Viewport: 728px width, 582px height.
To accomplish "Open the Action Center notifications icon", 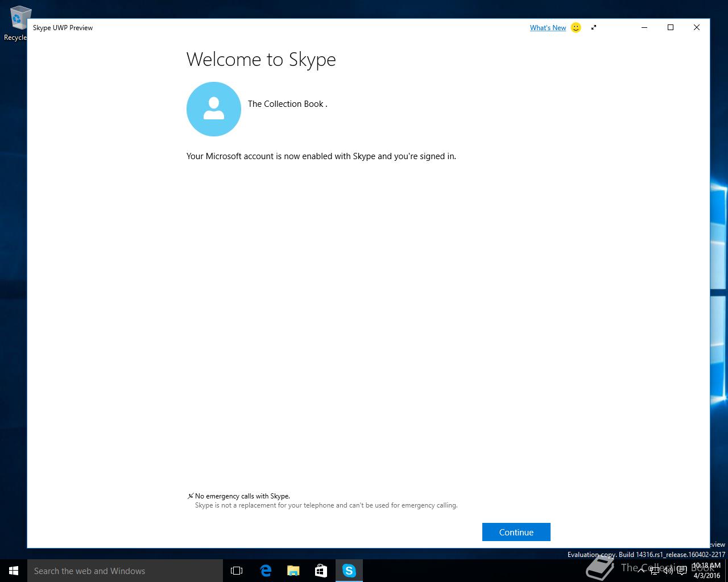I will pos(681,571).
